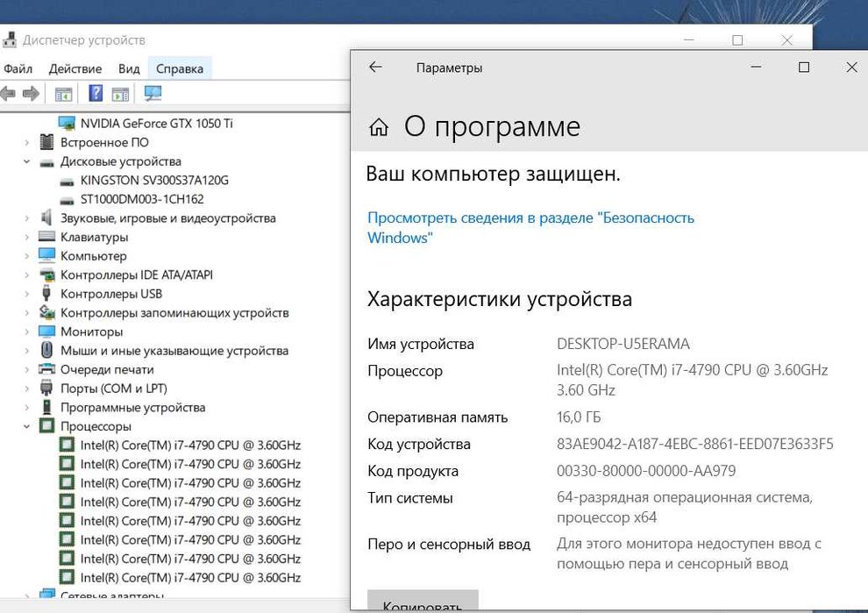
Task: Click the Характеристики устройства heading
Action: [500, 299]
